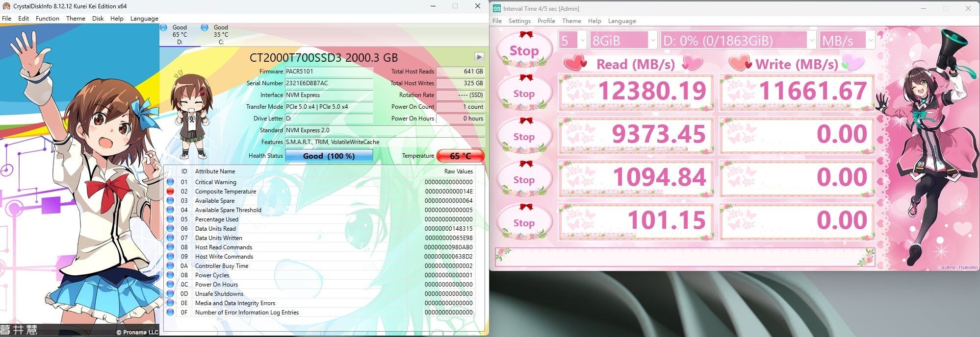980x337 pixels.
Task: Click the red Composite Temperature status icon
Action: click(170, 192)
